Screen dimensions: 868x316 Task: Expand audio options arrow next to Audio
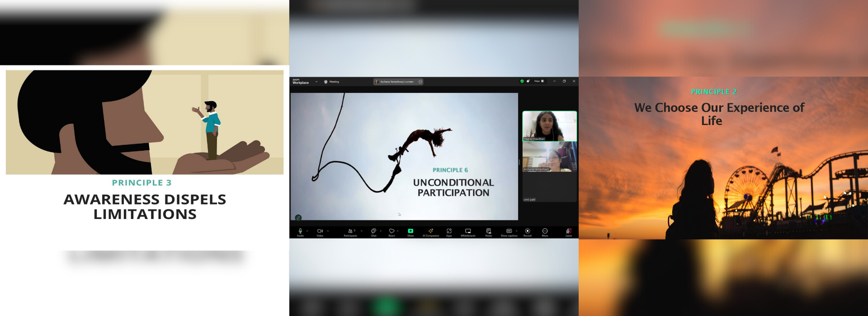[307, 231]
